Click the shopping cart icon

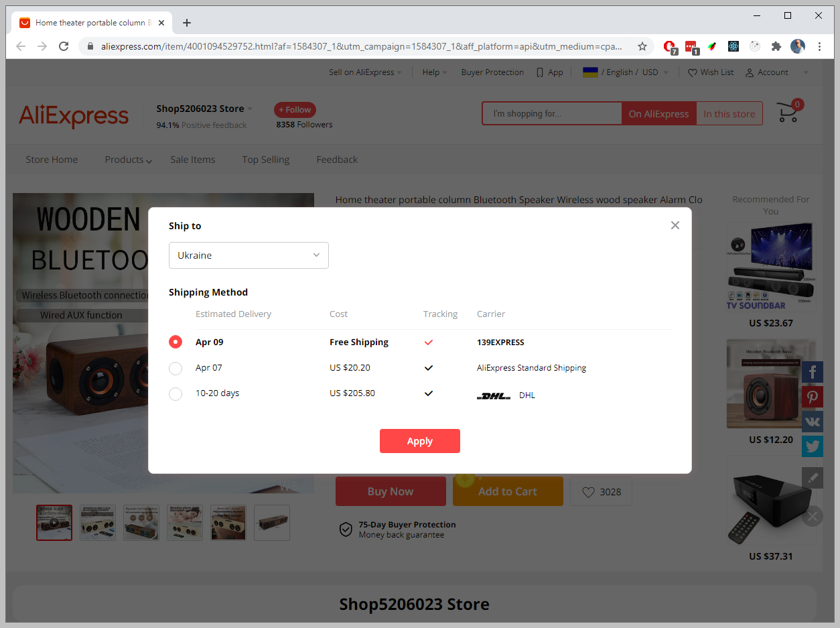pyautogui.click(x=788, y=113)
